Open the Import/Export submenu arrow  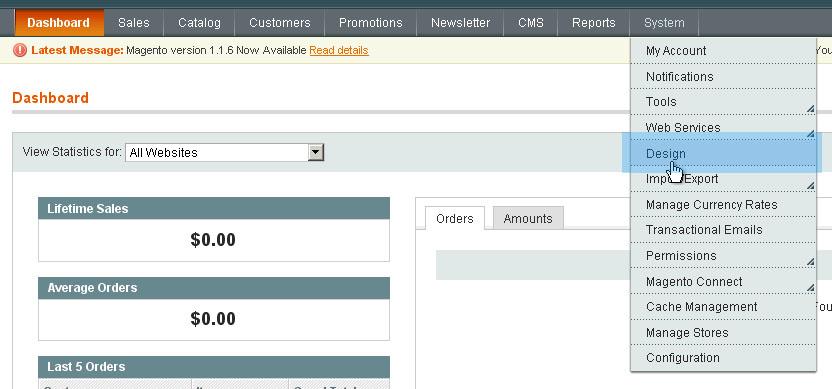point(810,186)
